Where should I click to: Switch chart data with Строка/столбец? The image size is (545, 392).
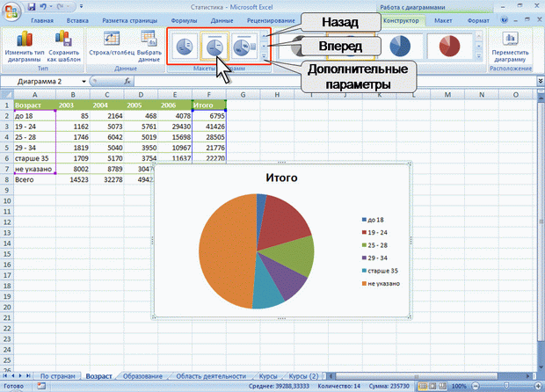[x=111, y=48]
